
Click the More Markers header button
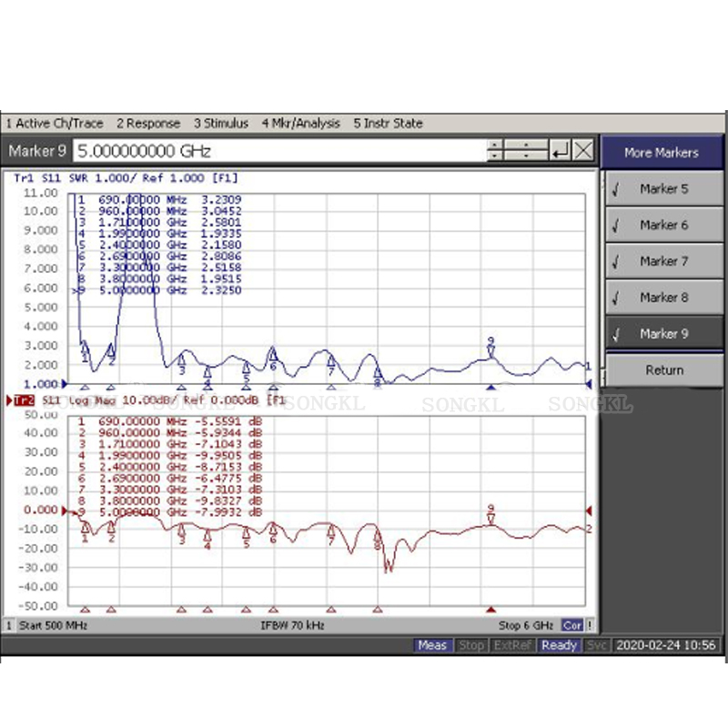click(x=662, y=152)
